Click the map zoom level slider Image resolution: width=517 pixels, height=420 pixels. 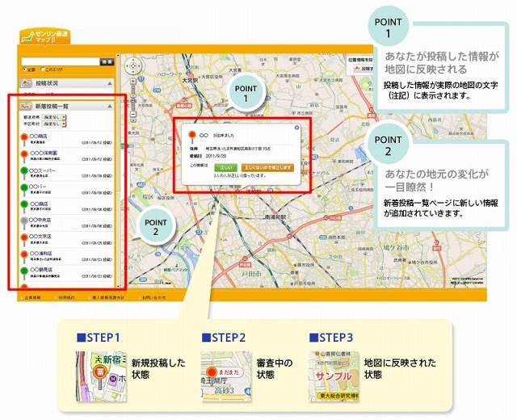[x=132, y=97]
